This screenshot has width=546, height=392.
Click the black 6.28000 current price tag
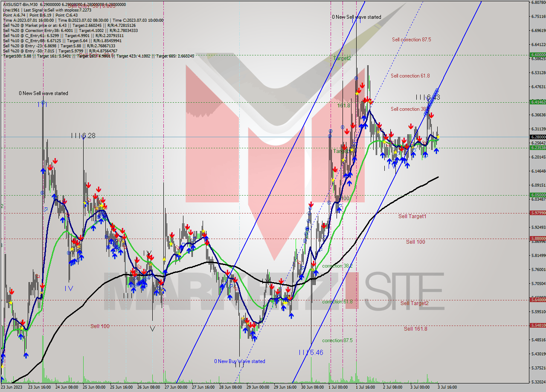[x=537, y=137]
